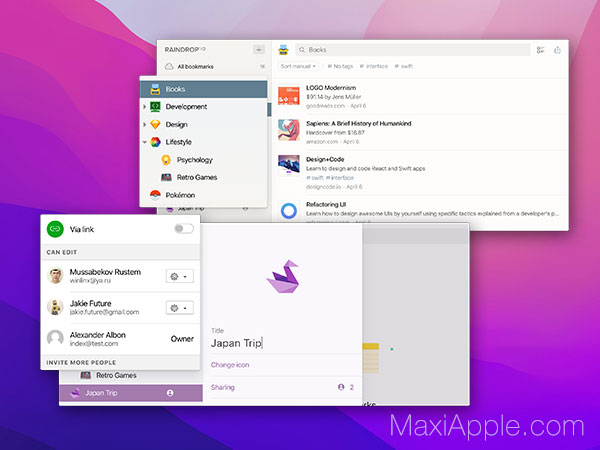Click the Development collection icon

pyautogui.click(x=155, y=107)
